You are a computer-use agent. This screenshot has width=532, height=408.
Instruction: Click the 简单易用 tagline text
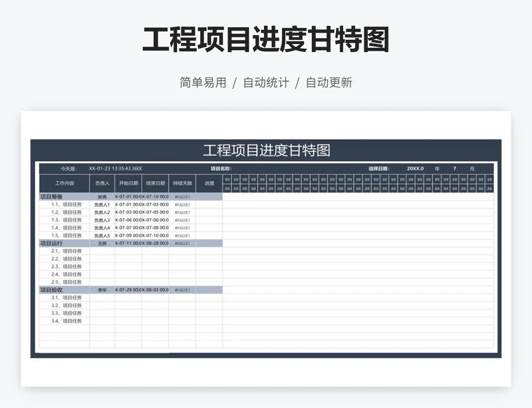203,83
